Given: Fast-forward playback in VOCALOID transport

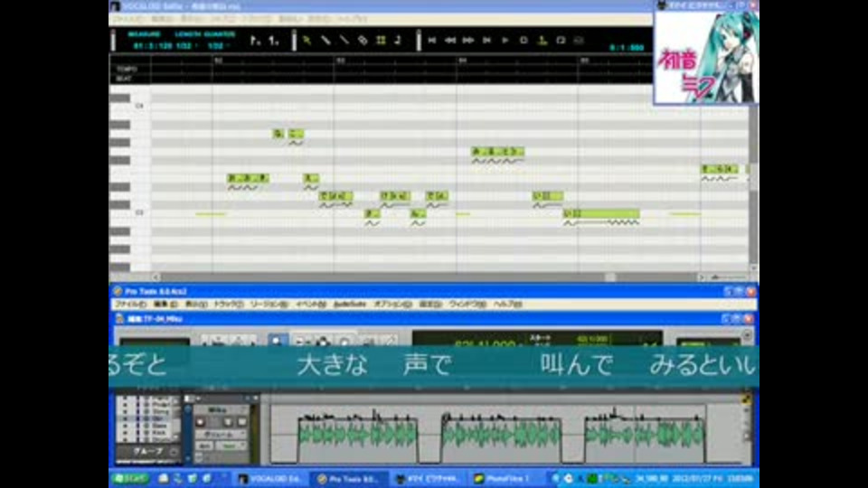Looking at the screenshot, I should tap(468, 41).
